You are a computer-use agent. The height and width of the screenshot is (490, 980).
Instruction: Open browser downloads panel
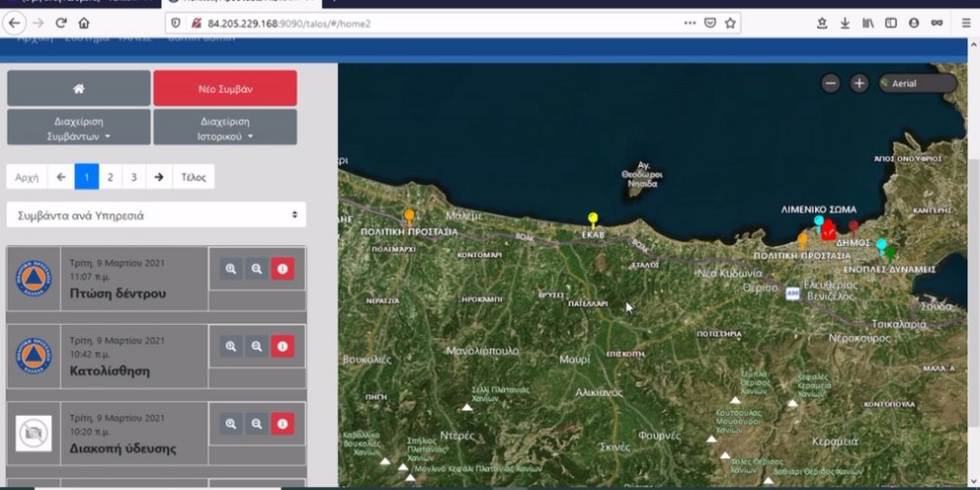pyautogui.click(x=845, y=23)
